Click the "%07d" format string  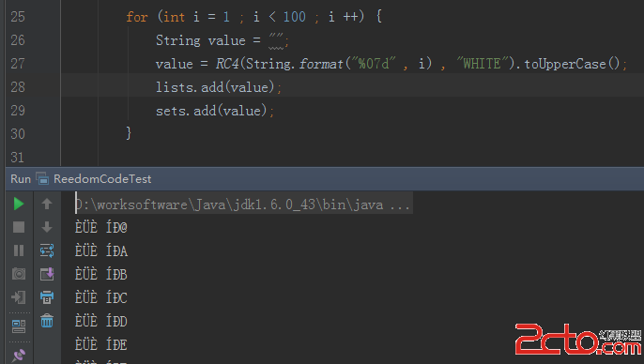pyautogui.click(x=374, y=64)
